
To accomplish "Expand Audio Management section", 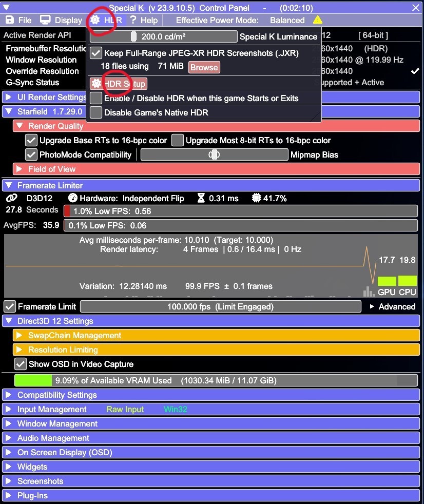I will click(211, 438).
